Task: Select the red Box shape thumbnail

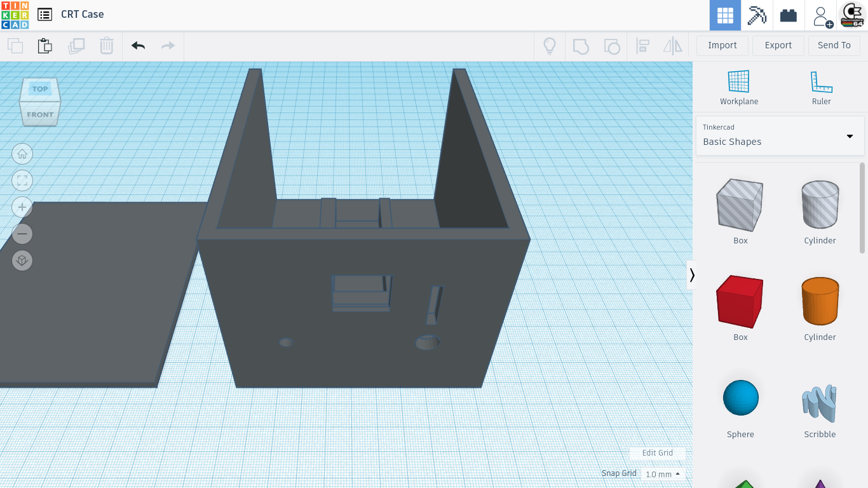Action: coord(739,301)
